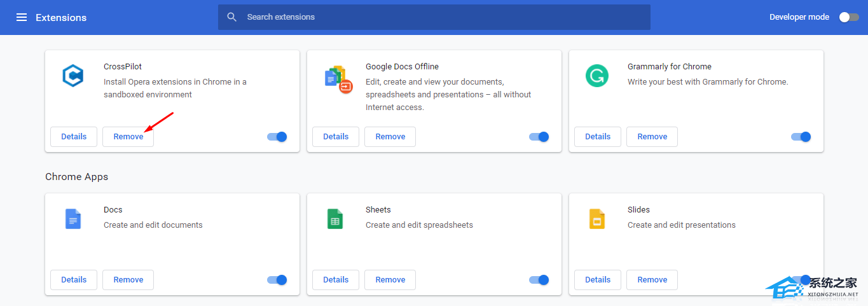Click the Slides app icon
The image size is (868, 306).
click(596, 219)
